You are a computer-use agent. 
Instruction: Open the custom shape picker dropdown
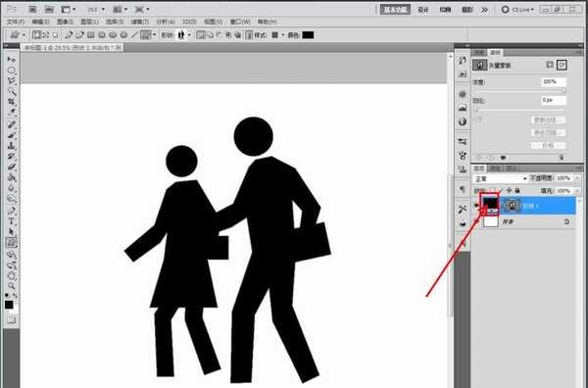click(x=189, y=35)
